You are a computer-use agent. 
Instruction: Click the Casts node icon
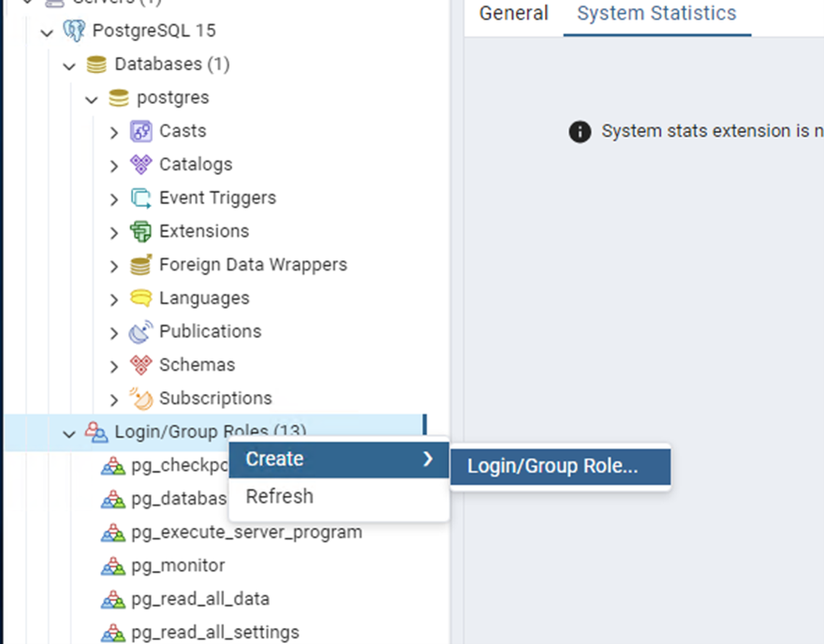point(140,131)
